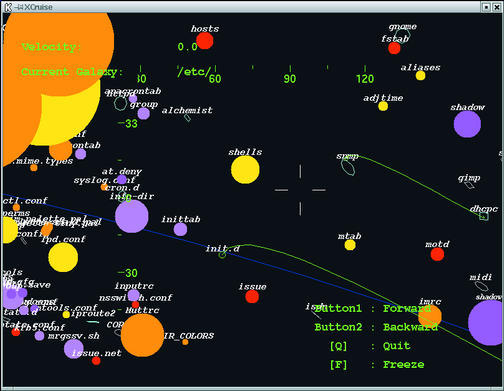Select the red motd planet
504x391 pixels.
[x=437, y=254]
